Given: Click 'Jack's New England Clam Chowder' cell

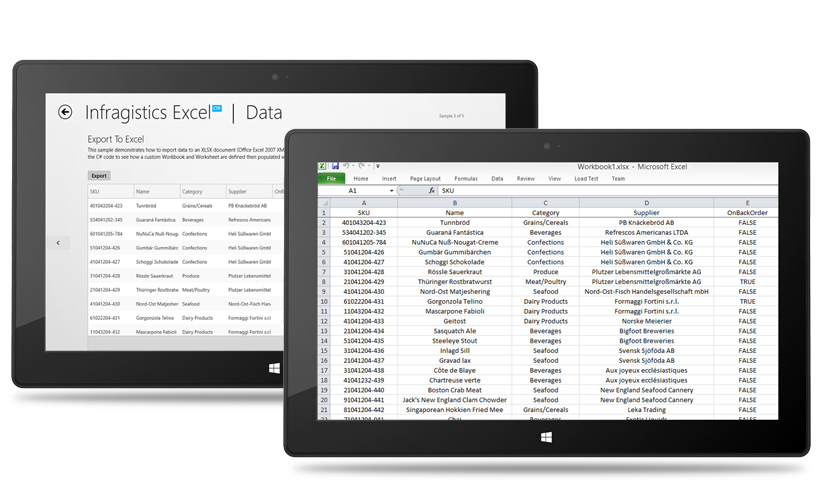Looking at the screenshot, I should tap(454, 400).
